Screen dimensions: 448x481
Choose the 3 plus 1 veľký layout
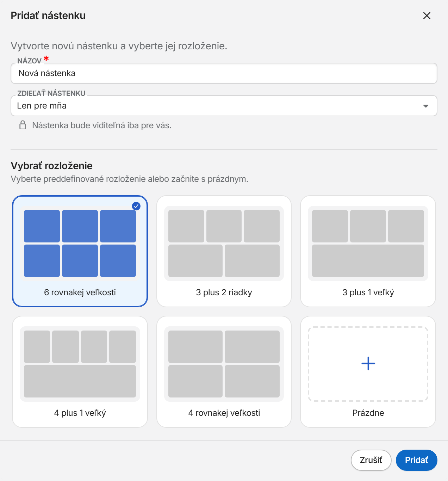click(x=368, y=251)
